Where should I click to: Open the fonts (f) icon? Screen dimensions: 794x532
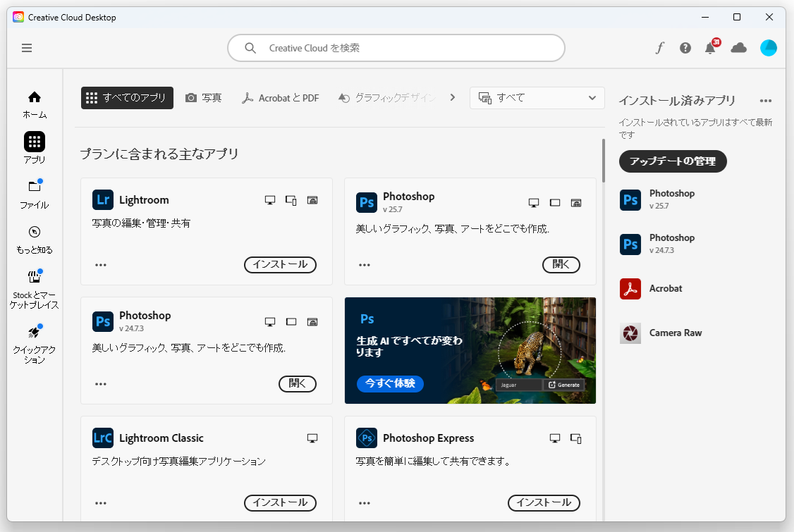(x=659, y=48)
